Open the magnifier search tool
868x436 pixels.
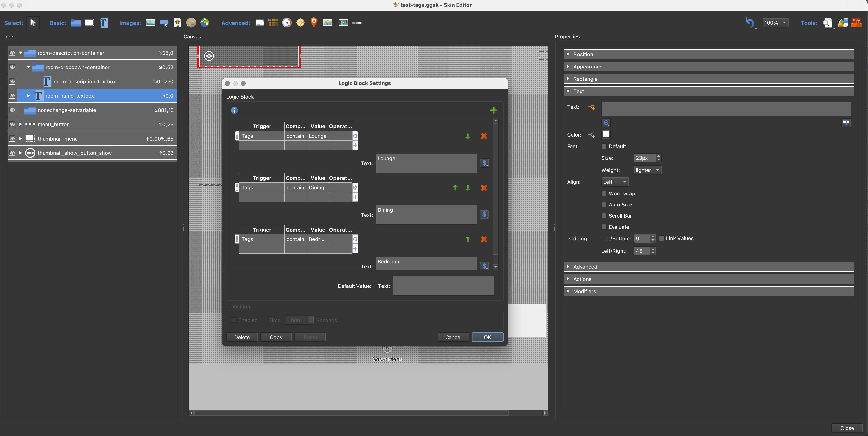click(828, 23)
